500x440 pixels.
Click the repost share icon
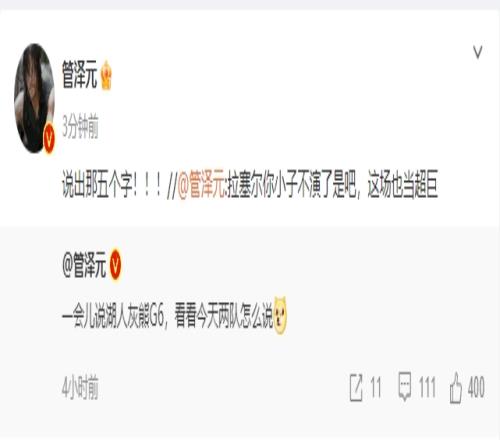point(356,387)
